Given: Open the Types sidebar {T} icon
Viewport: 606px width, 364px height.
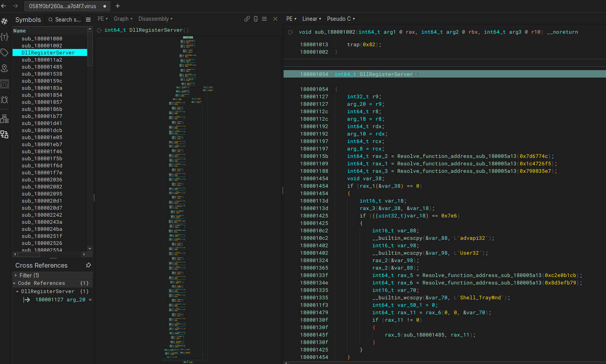Looking at the screenshot, I should click(x=4, y=37).
